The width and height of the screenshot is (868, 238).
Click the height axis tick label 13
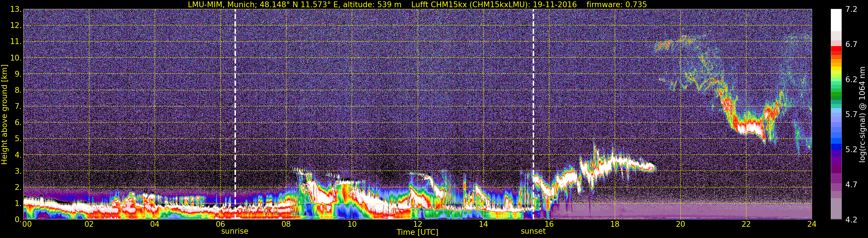point(16,9)
